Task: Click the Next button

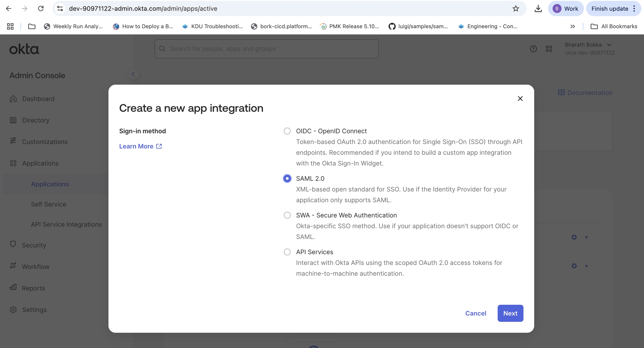Action: click(x=510, y=313)
